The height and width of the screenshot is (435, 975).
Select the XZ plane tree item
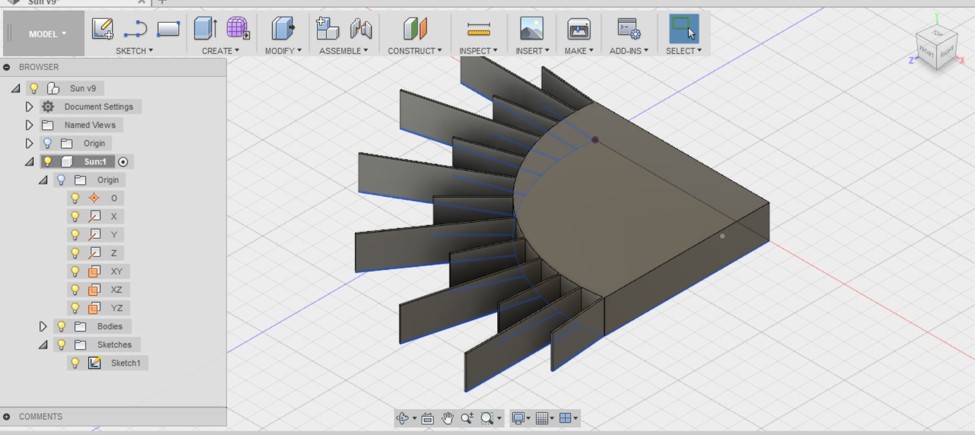coord(116,290)
